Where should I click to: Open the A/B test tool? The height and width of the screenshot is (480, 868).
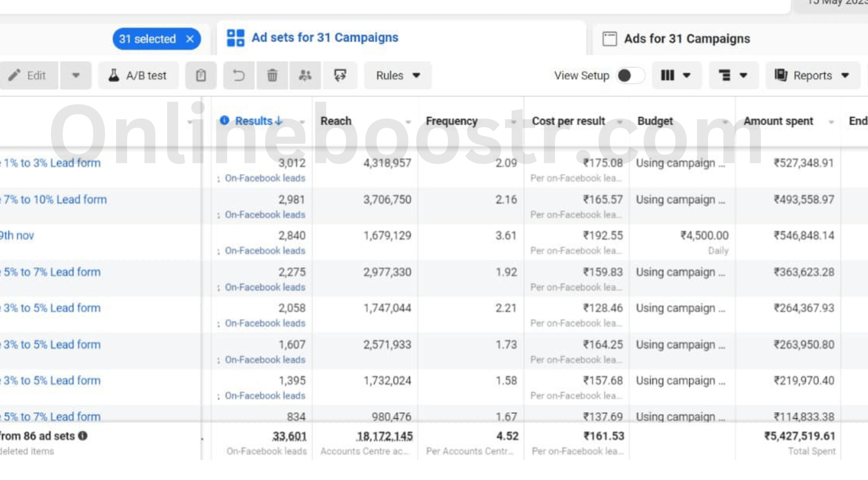[x=137, y=76]
